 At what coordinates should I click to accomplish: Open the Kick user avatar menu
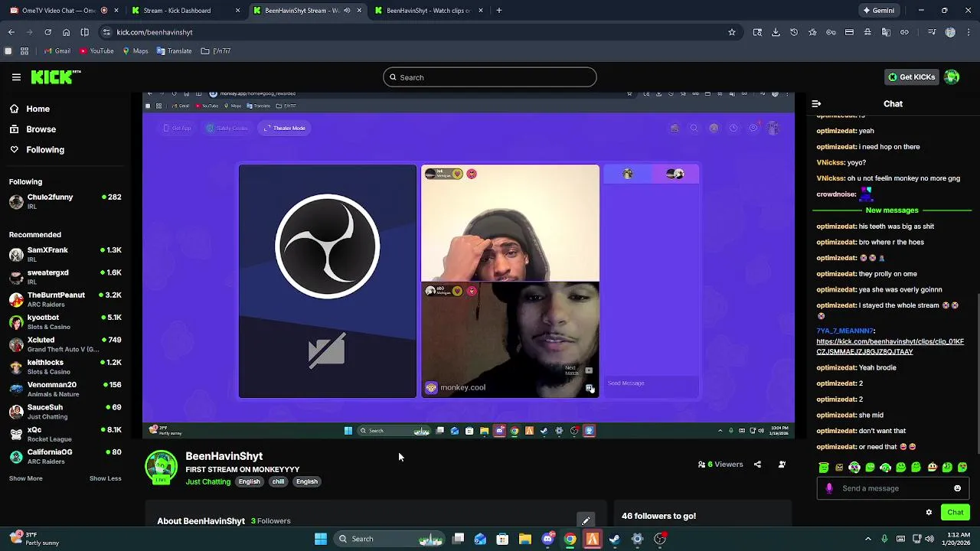(952, 77)
